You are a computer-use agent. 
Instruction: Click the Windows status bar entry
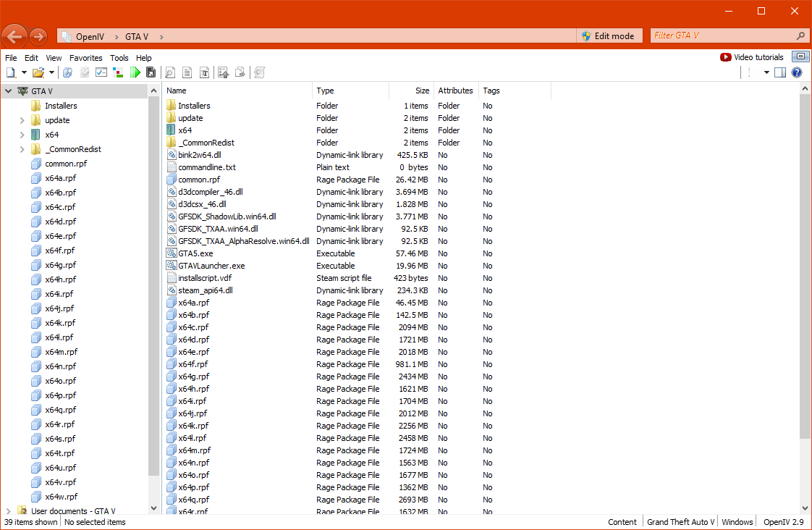(x=737, y=522)
